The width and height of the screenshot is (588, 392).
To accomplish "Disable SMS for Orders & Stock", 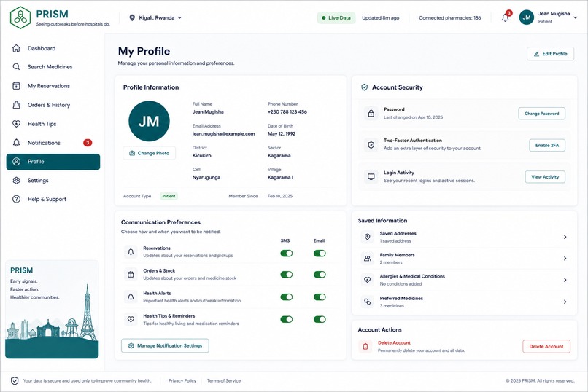I will pos(287,275).
